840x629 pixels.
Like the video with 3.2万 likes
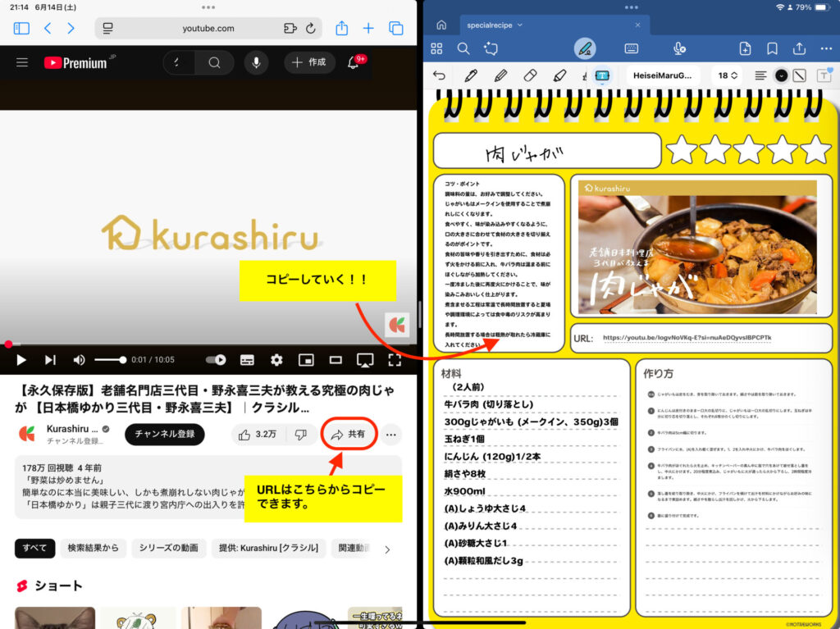[x=258, y=435]
